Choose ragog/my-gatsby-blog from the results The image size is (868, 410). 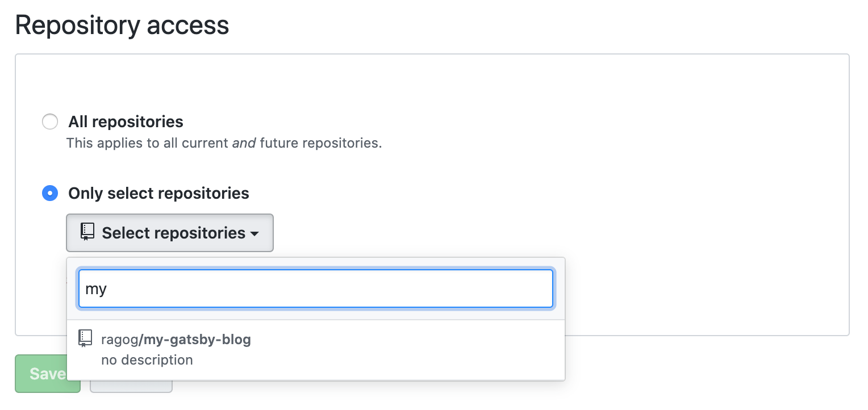[x=176, y=340]
